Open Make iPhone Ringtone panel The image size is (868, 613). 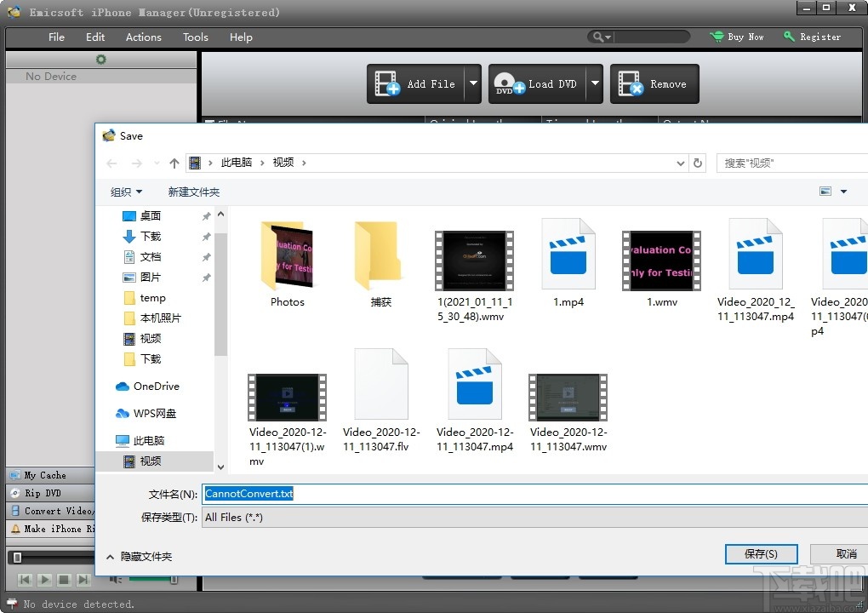51,529
